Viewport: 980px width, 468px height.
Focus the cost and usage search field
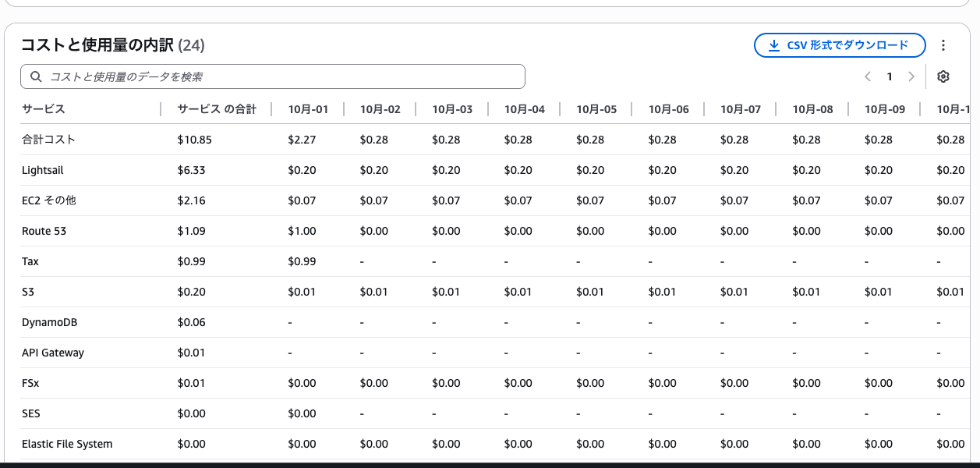click(x=273, y=76)
